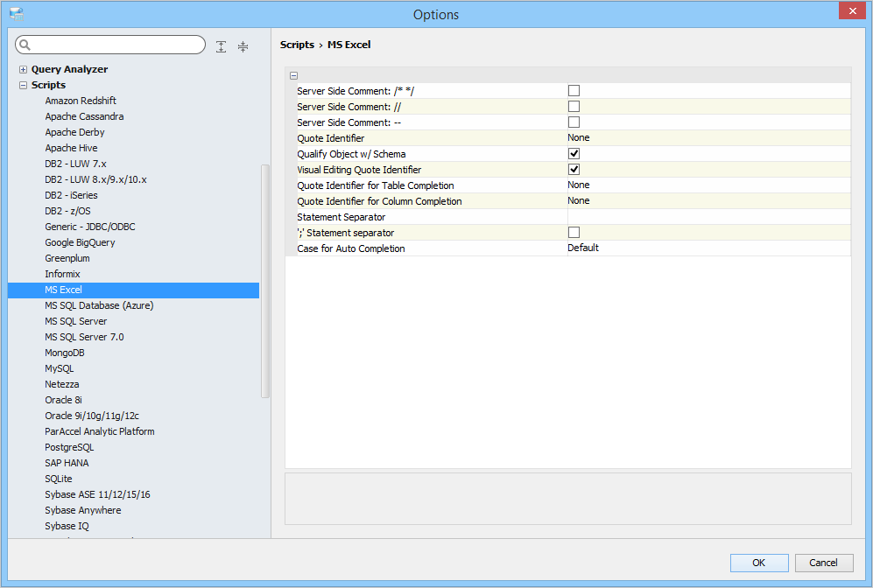This screenshot has height=588, width=873.
Task: Toggle Server Side Comment // checkbox
Action: tap(574, 106)
